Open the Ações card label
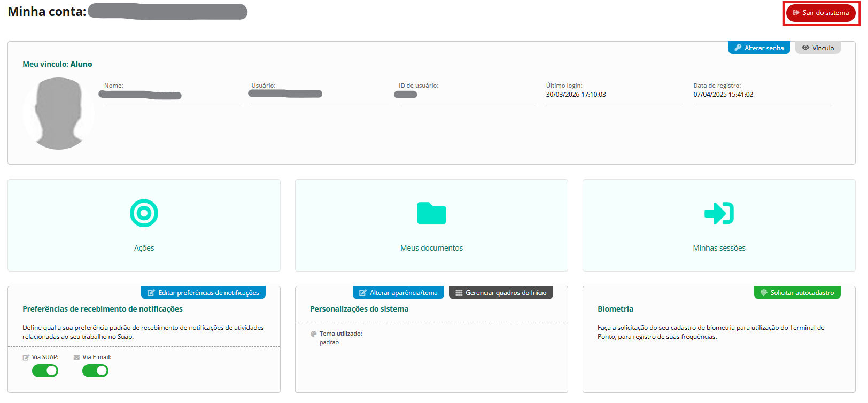 pos(144,248)
